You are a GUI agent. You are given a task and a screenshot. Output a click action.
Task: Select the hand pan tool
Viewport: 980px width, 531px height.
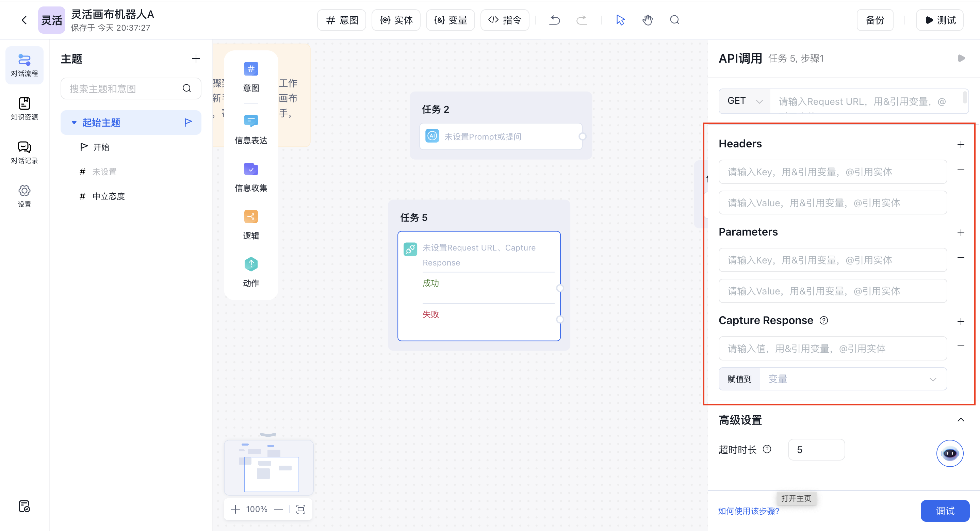click(647, 20)
